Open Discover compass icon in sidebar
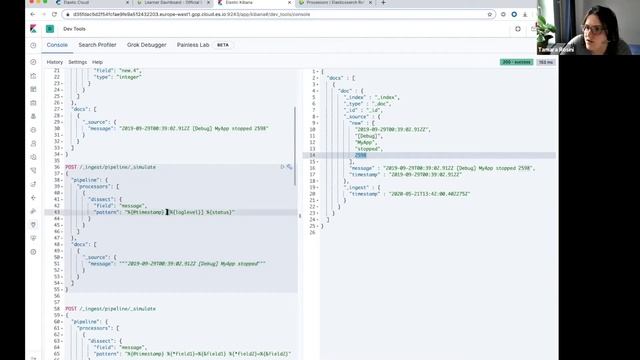The width and height of the screenshot is (640, 360). click(x=33, y=62)
